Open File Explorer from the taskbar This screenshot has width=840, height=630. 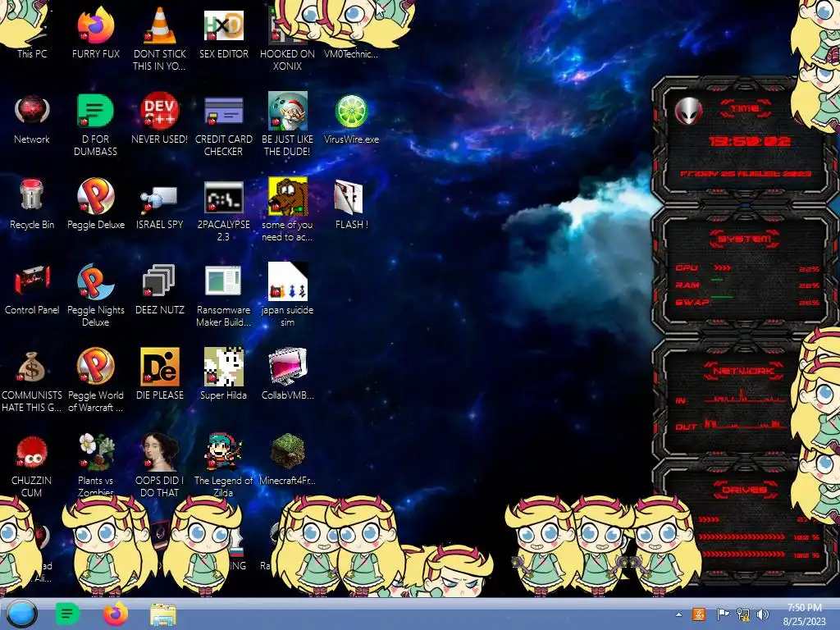tap(163, 615)
